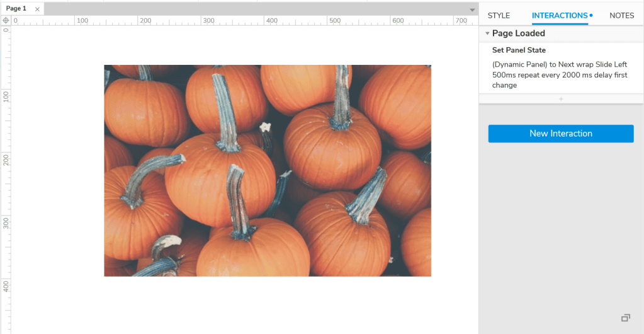Viewport: 644px width, 334px height.
Task: Edit the Dynamic Panel action description
Action: point(560,74)
